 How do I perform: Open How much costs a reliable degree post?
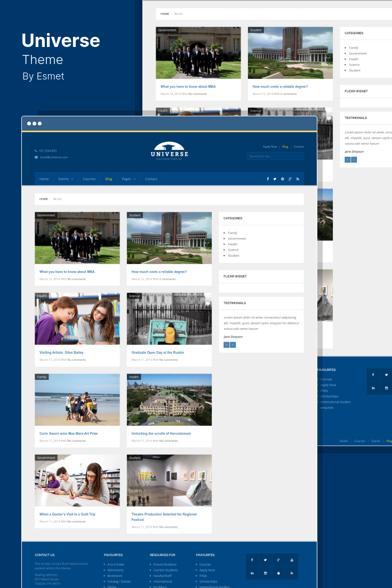coord(159,272)
